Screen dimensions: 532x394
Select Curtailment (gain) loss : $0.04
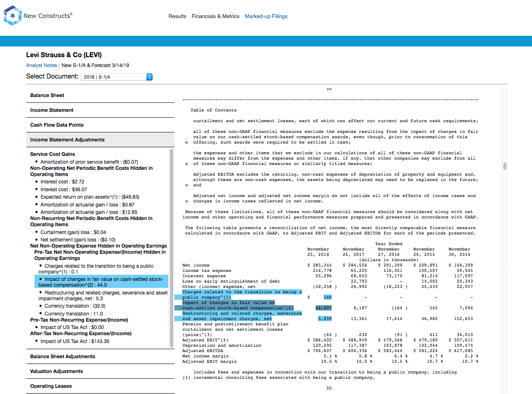pyautogui.click(x=73, y=232)
